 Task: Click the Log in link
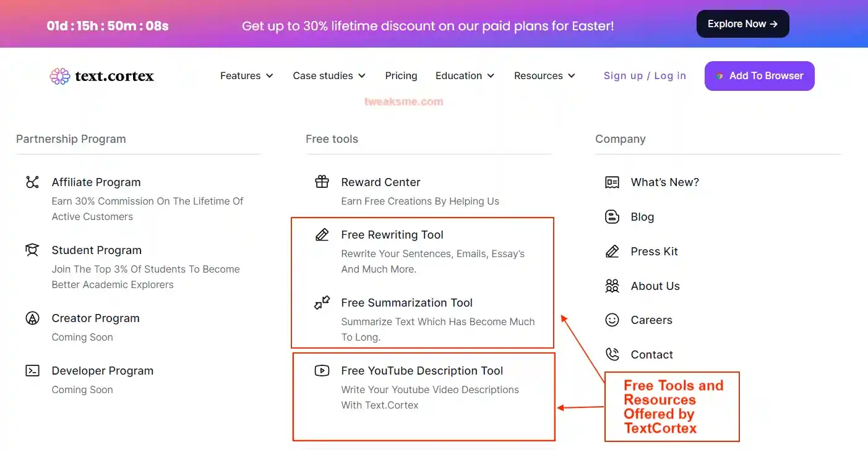tap(670, 75)
